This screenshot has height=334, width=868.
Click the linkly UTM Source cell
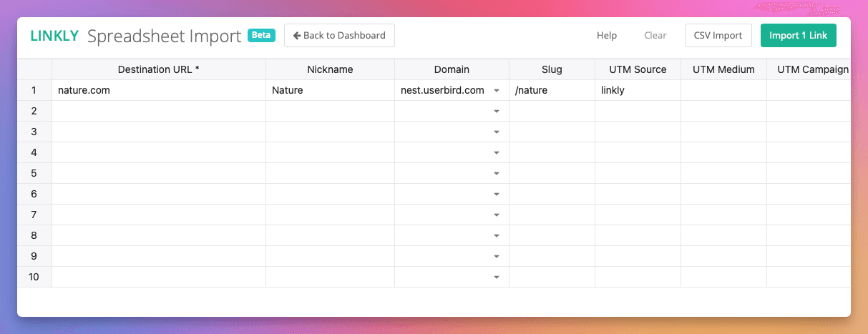click(638, 90)
